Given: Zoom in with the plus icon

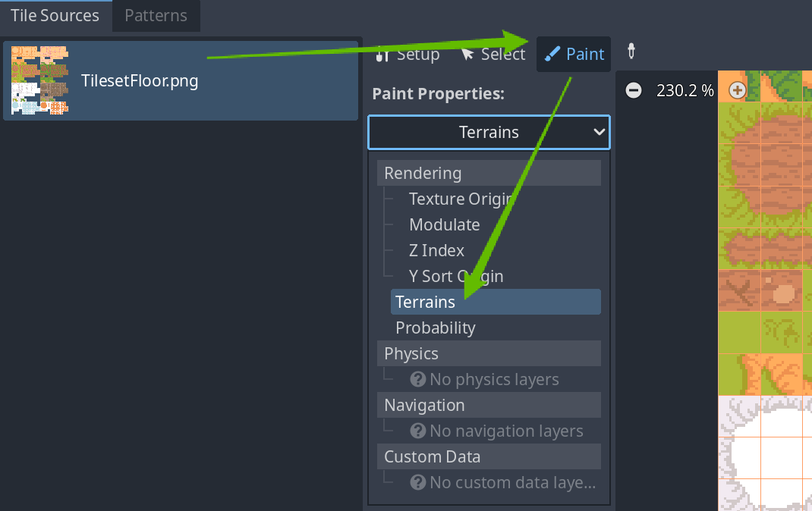Looking at the screenshot, I should [737, 90].
